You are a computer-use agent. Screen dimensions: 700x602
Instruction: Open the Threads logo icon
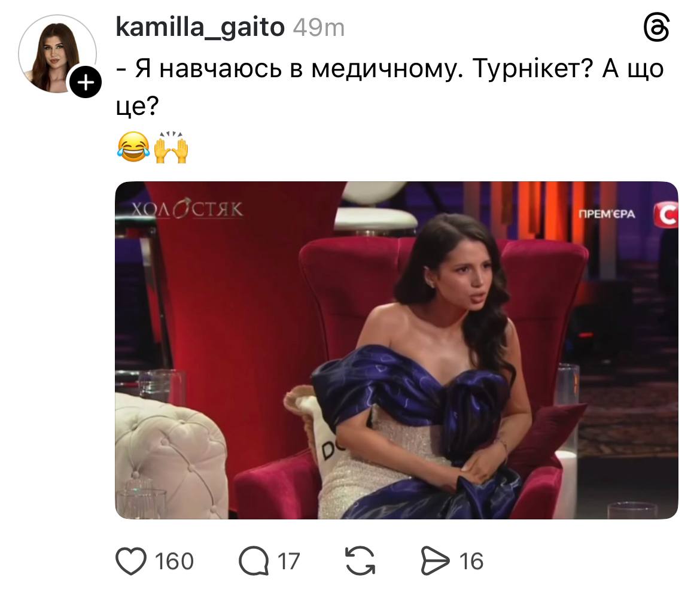click(656, 28)
